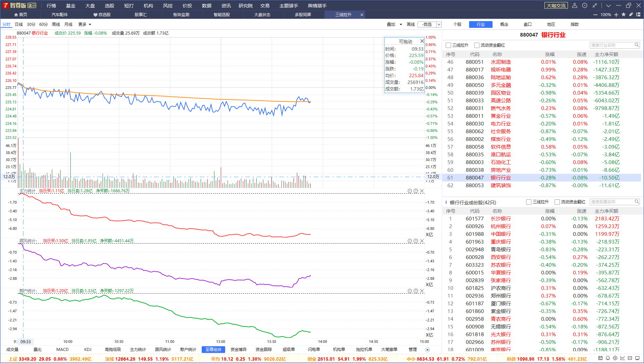Click the pencil edit icon in tab bar
Screen dimensions: 644x363
pyautogui.click(x=631, y=14)
